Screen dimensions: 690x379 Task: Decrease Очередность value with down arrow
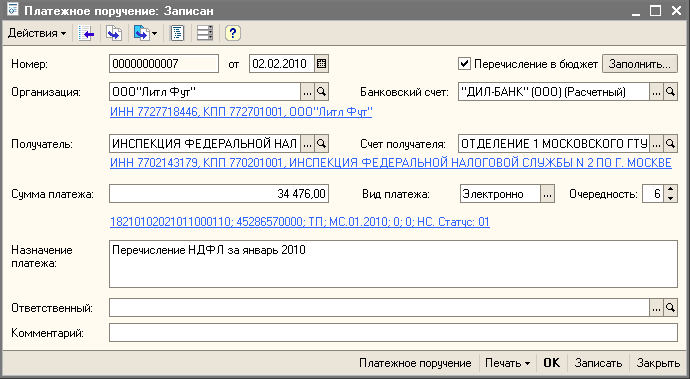[670, 198]
